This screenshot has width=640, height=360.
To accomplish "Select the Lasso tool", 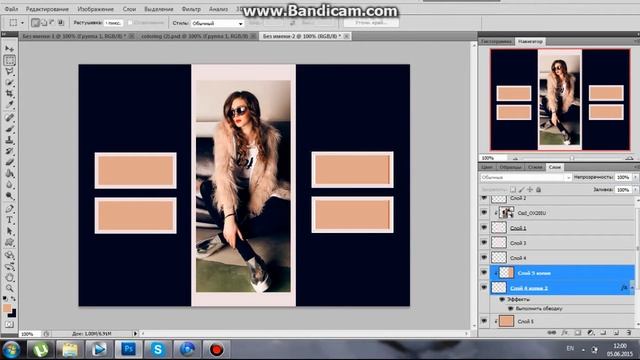I will pos(9,71).
